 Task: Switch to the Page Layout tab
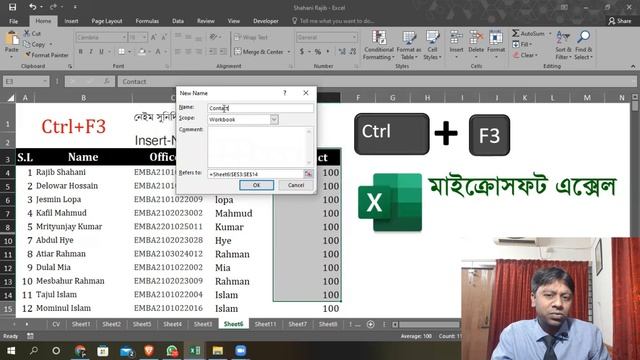click(107, 21)
